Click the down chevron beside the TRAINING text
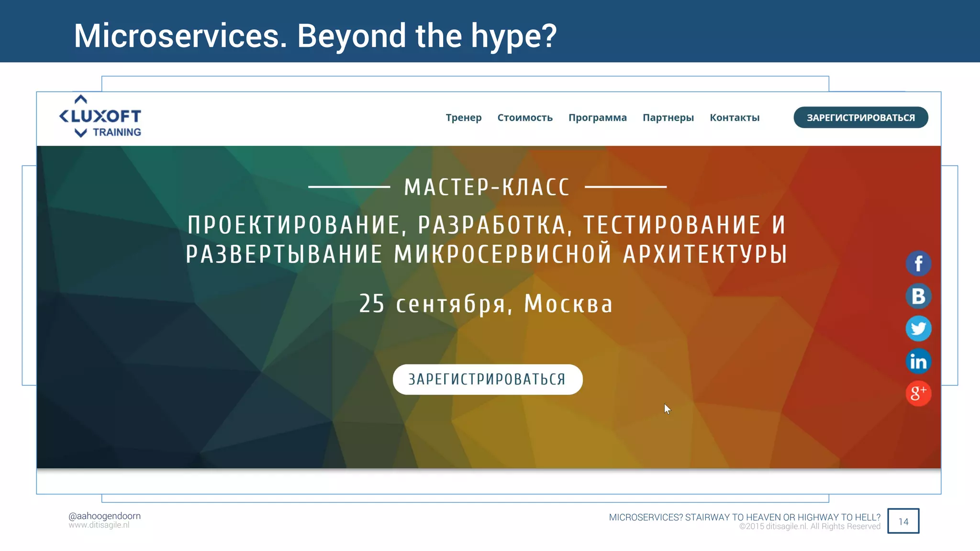This screenshot has width=980, height=551. (81, 132)
